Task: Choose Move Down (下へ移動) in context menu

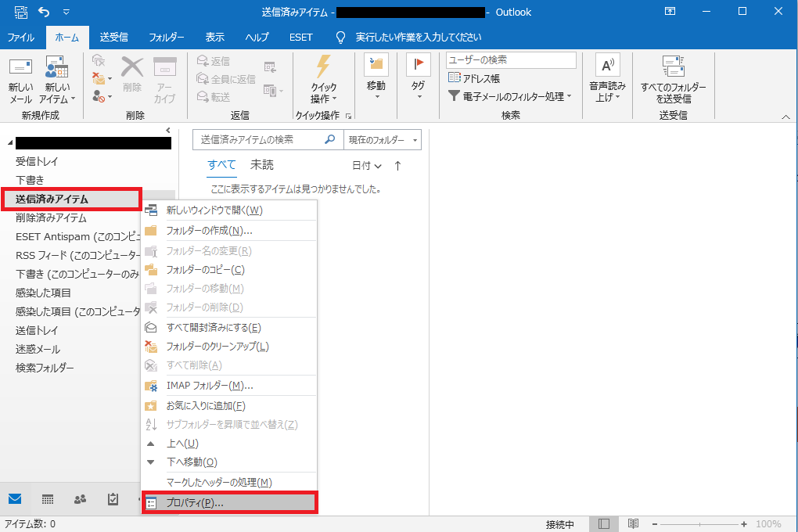Action: coord(229,462)
